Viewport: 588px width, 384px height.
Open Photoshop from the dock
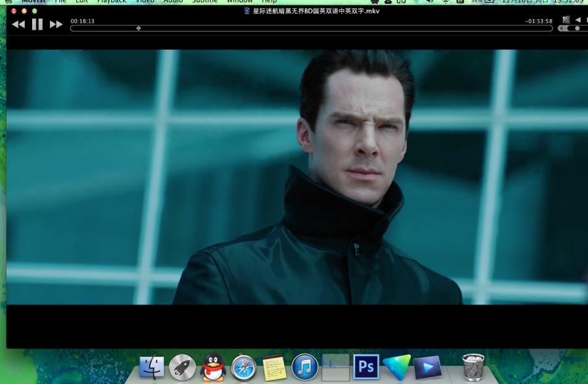tap(366, 367)
